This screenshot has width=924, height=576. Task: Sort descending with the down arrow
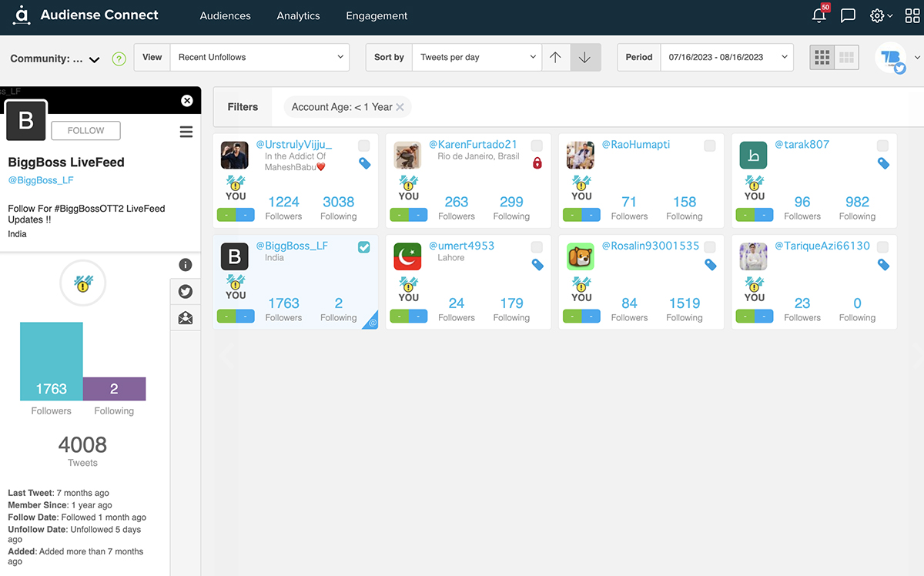tap(585, 57)
